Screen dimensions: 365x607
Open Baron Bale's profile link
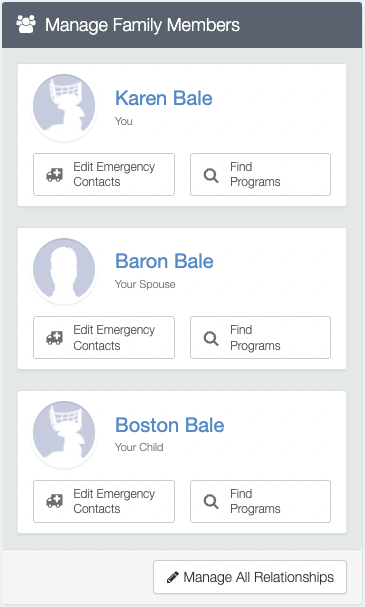(x=164, y=261)
